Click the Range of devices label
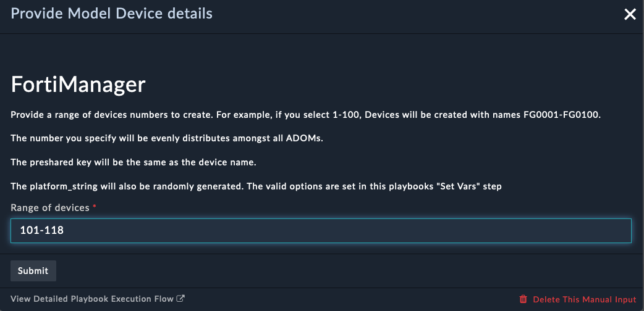This screenshot has width=644, height=311. (x=49, y=207)
